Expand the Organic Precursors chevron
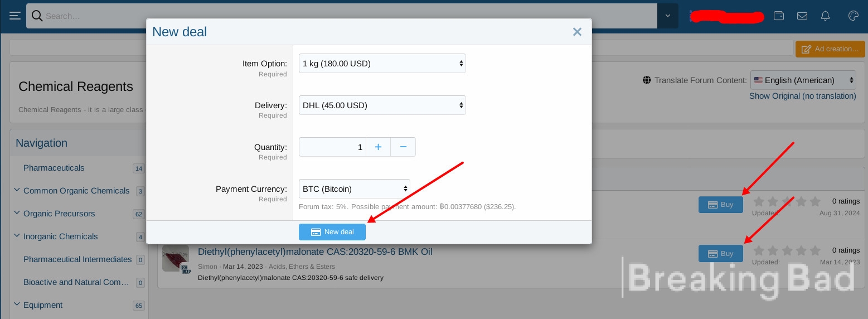The image size is (868, 319). pos(17,213)
